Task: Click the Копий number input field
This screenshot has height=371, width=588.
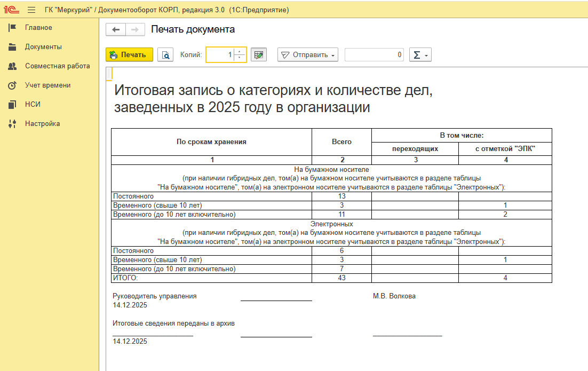Action: [x=220, y=55]
